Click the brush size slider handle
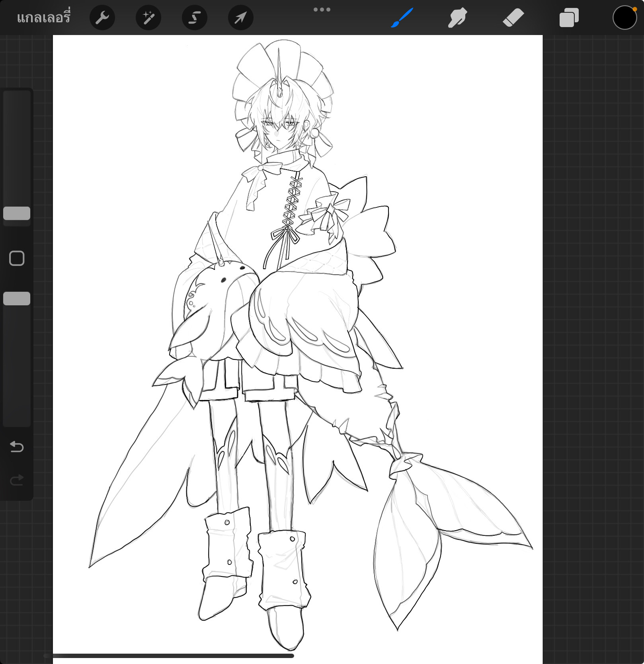Screen dimensions: 644x664 (17, 213)
